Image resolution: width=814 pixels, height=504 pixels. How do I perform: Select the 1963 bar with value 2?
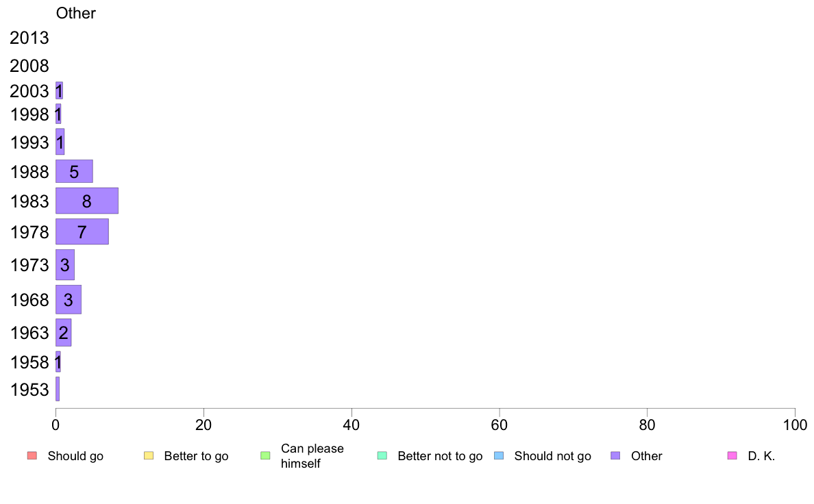(63, 332)
